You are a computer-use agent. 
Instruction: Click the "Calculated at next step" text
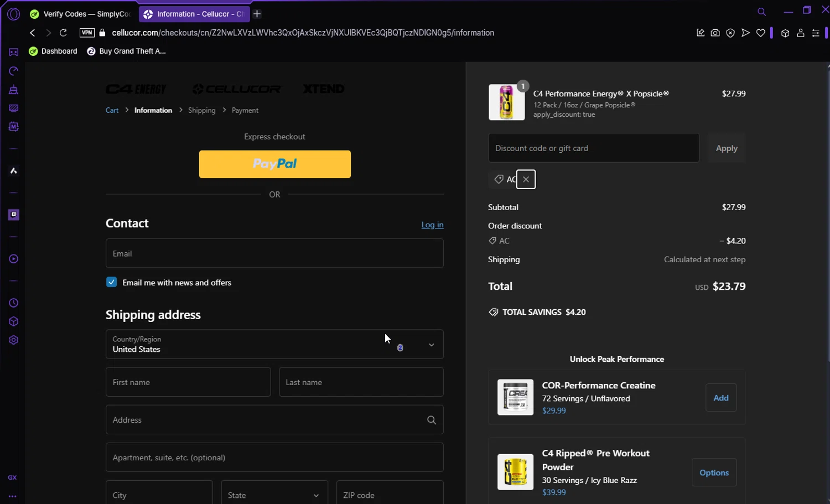(704, 259)
